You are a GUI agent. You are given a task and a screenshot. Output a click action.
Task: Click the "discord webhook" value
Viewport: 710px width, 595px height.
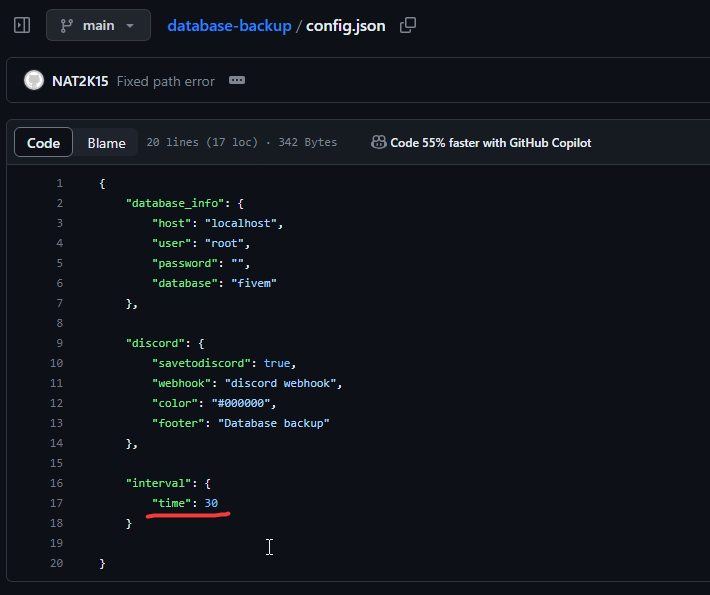pos(280,383)
